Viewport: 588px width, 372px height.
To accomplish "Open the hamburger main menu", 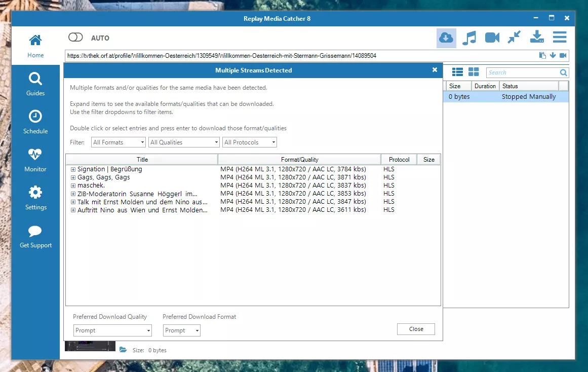I will pyautogui.click(x=560, y=37).
